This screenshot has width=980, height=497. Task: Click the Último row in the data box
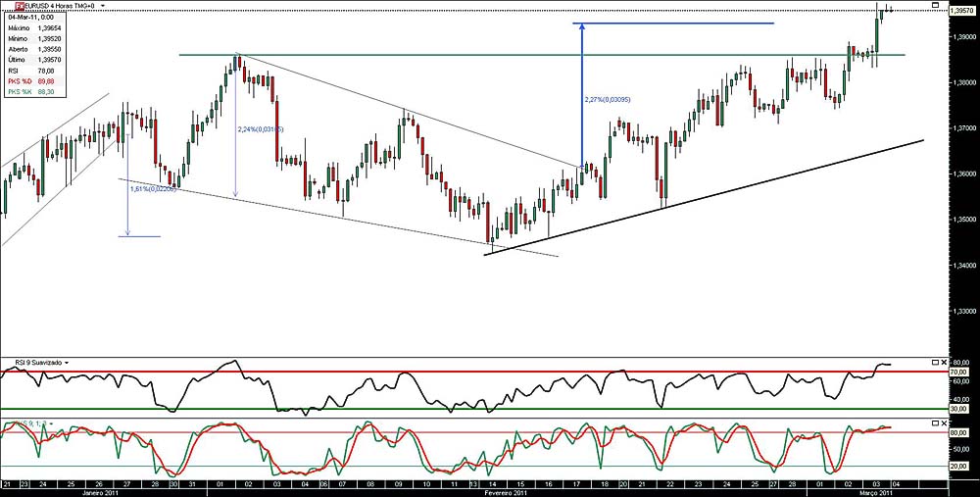(x=35, y=60)
